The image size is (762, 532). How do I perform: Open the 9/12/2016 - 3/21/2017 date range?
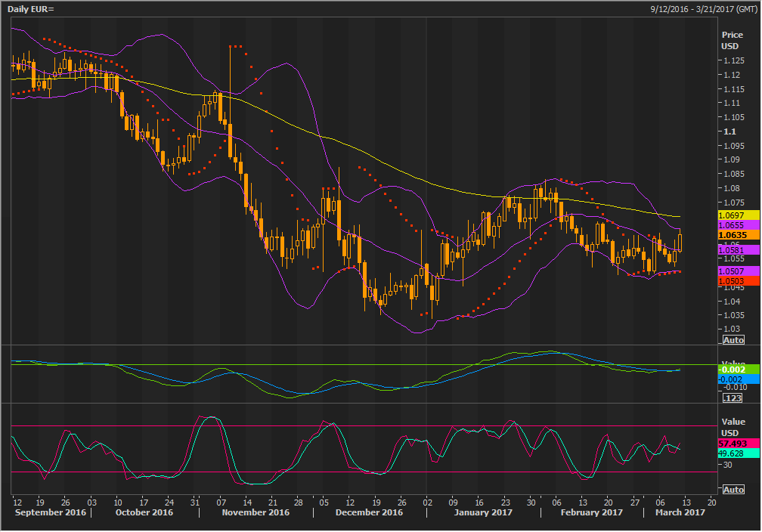point(704,8)
